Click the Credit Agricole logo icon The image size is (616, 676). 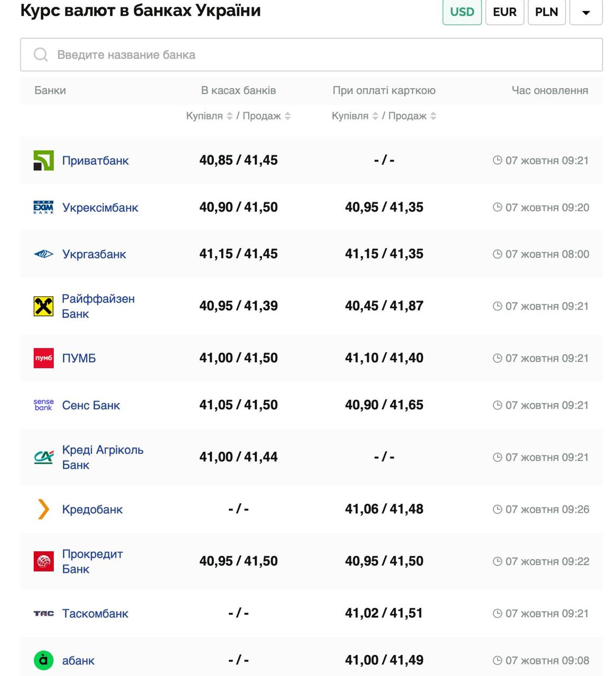[43, 457]
